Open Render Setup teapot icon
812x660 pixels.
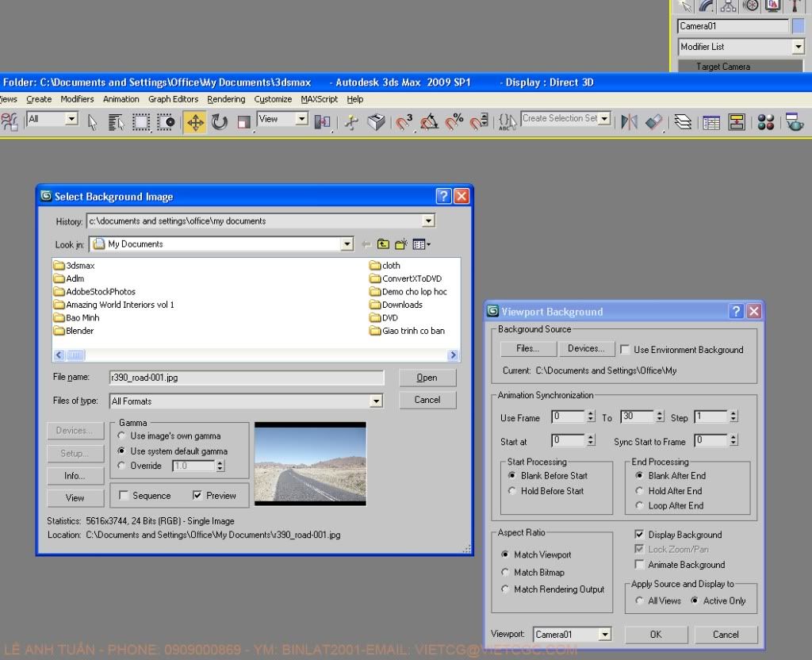pyautogui.click(x=795, y=122)
